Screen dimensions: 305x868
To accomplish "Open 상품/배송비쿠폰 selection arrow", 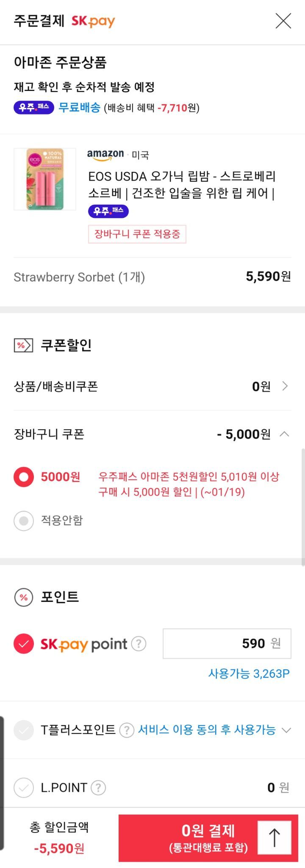I will pos(285,386).
